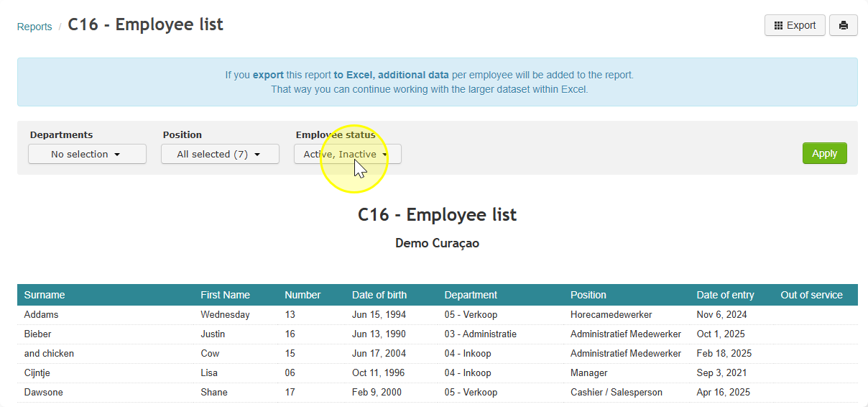
Task: Apply the selected filters
Action: [824, 153]
